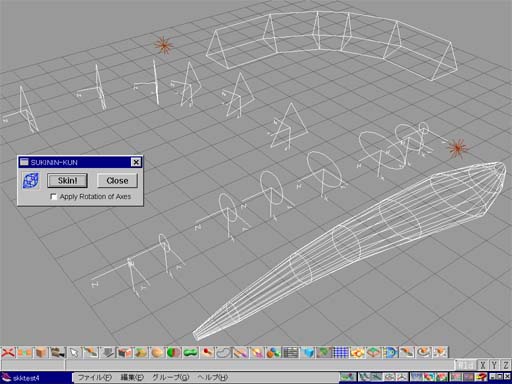The width and height of the screenshot is (512, 384).
Task: Click the Skin! button
Action: [68, 181]
